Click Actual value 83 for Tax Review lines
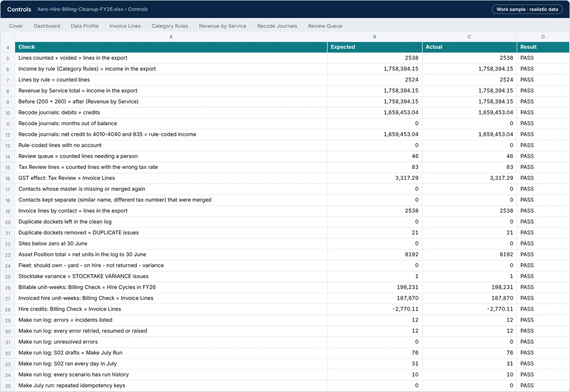Screen dimensions: 570x392 469,167
